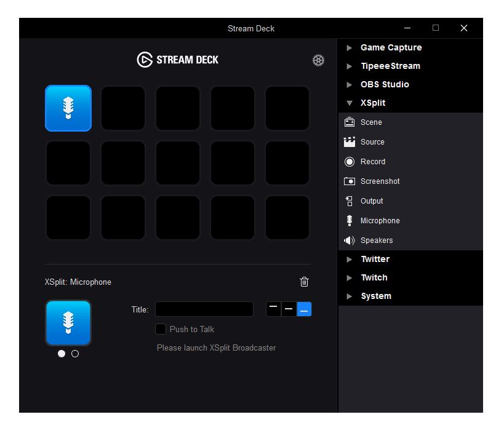Click the Title text input field
This screenshot has width=504, height=433.
204,309
